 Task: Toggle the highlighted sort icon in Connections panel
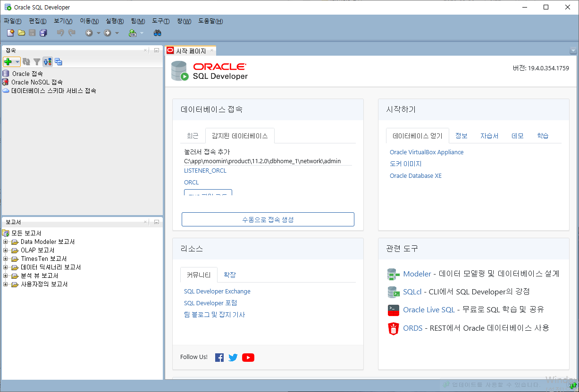pos(48,62)
